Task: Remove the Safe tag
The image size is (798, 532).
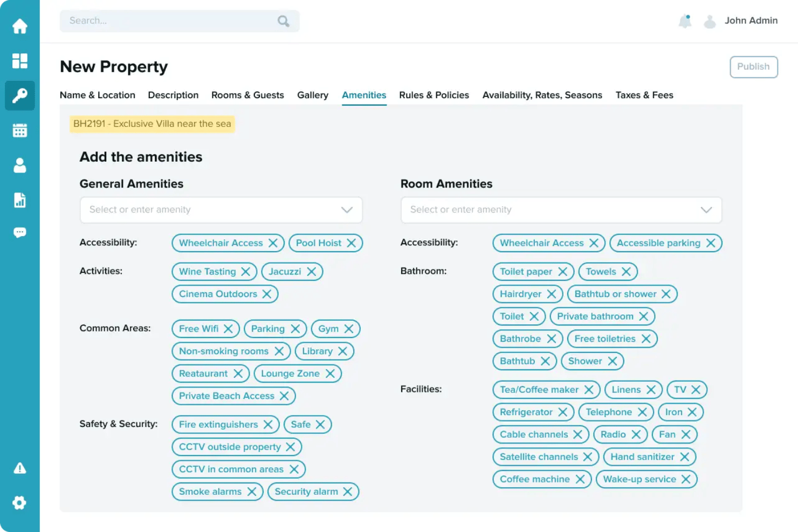Action: (320, 425)
